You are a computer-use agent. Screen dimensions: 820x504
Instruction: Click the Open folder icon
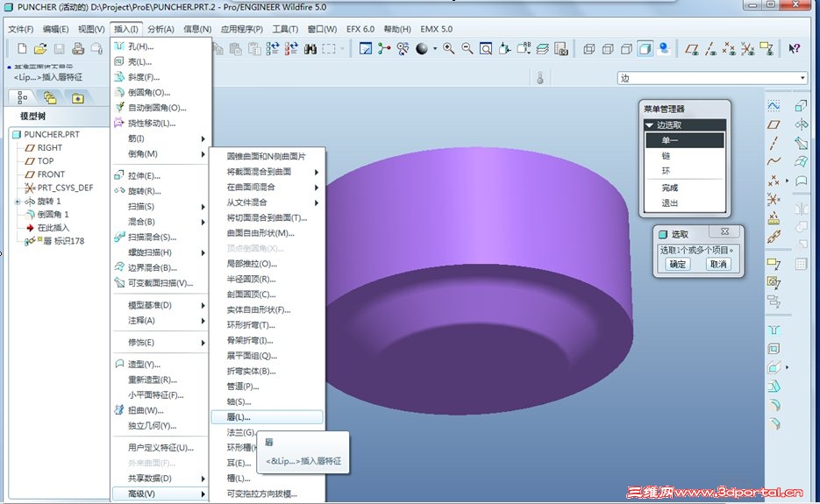[40, 48]
